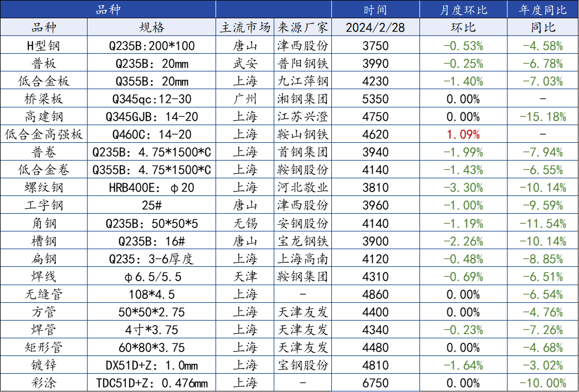Click the 安钢股份 source cell
579x392 pixels.
click(303, 223)
